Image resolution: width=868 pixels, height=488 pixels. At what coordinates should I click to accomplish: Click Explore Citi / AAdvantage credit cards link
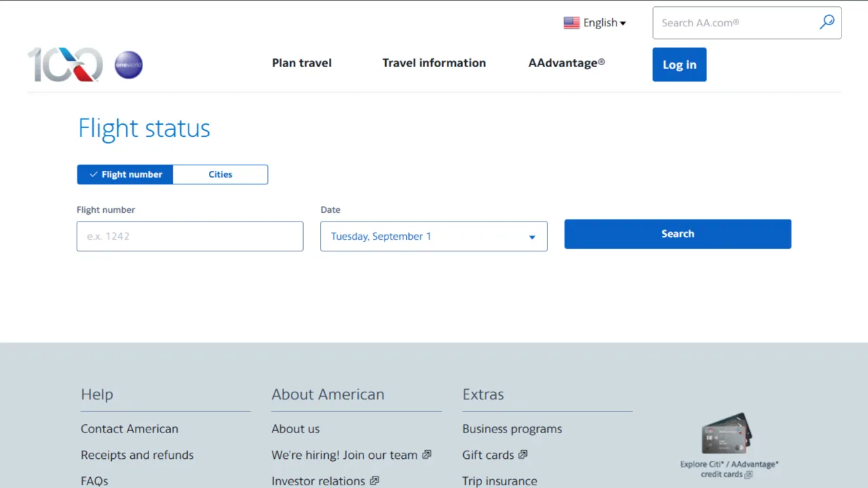tap(729, 469)
